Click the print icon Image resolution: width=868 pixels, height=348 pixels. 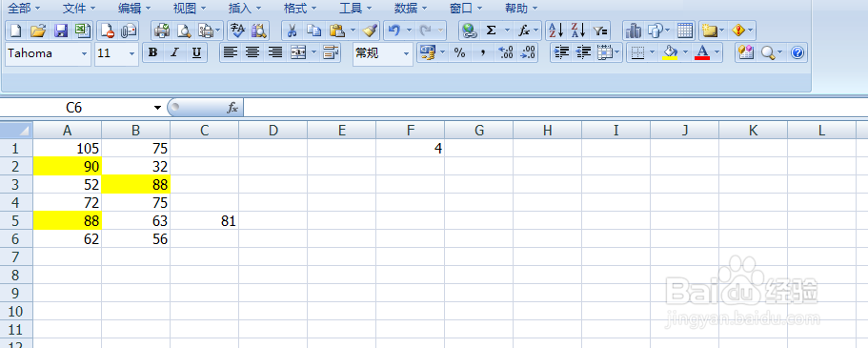click(x=162, y=31)
